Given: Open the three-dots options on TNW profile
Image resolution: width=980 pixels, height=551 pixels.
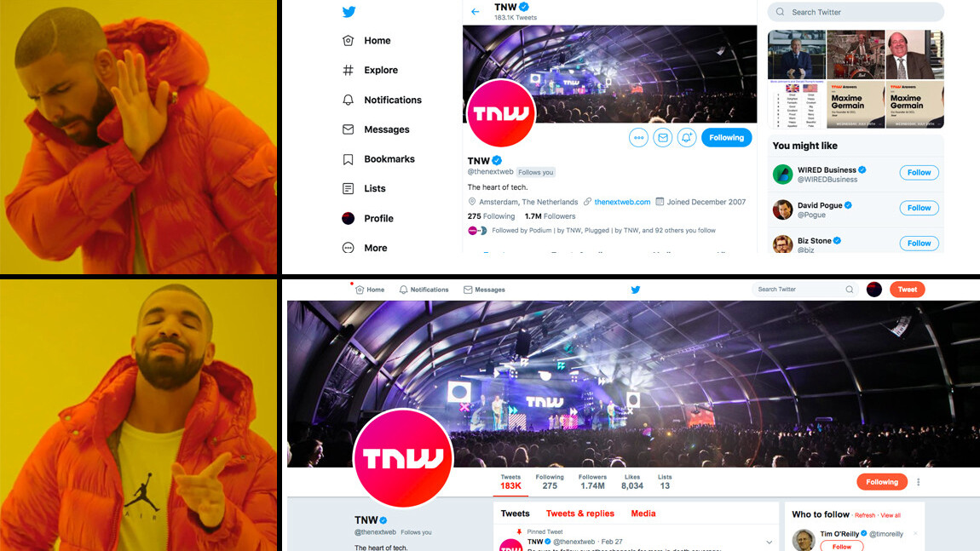Looking at the screenshot, I should (x=638, y=137).
